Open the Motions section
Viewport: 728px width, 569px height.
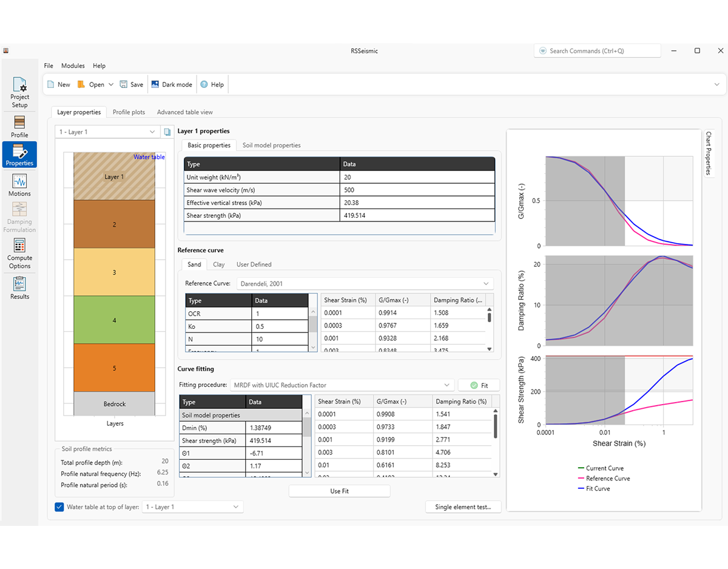click(19, 185)
